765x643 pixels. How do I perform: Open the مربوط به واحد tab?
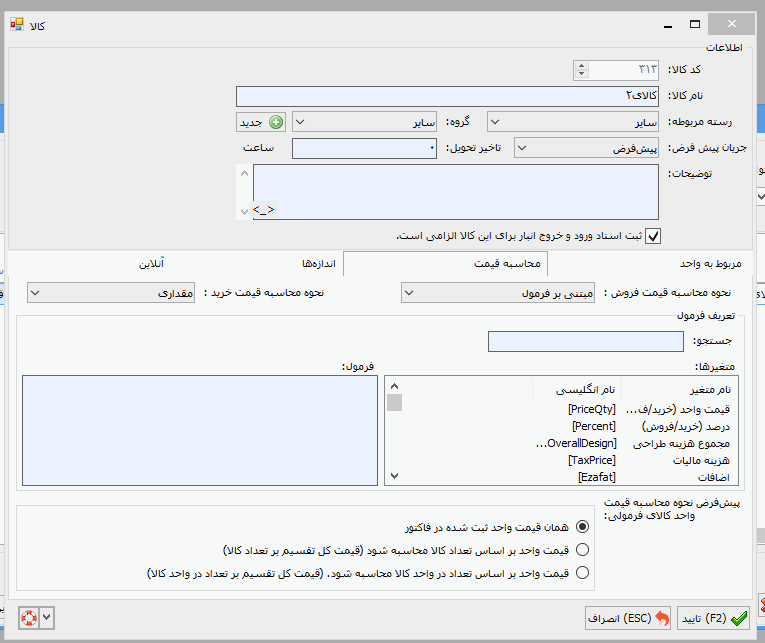click(710, 263)
